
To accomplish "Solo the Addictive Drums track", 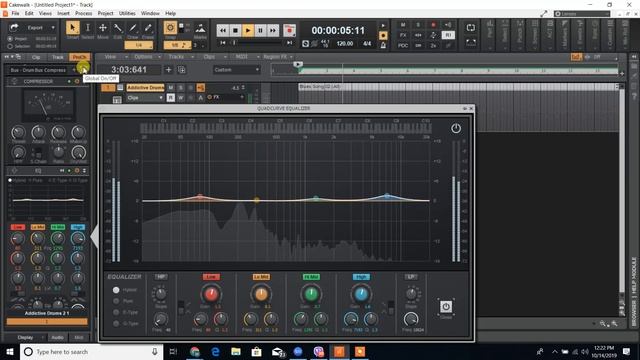I will (x=180, y=88).
